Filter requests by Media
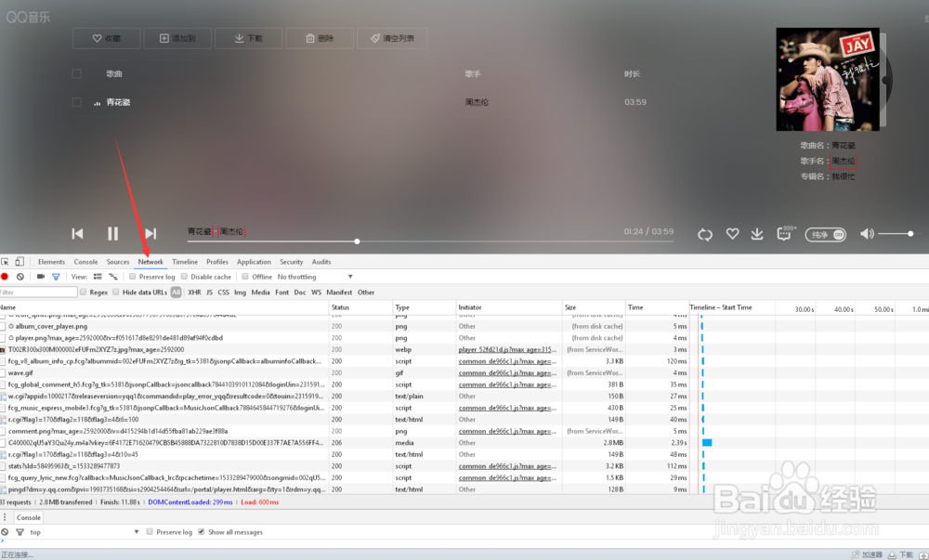The width and height of the screenshot is (929, 560). coord(260,292)
